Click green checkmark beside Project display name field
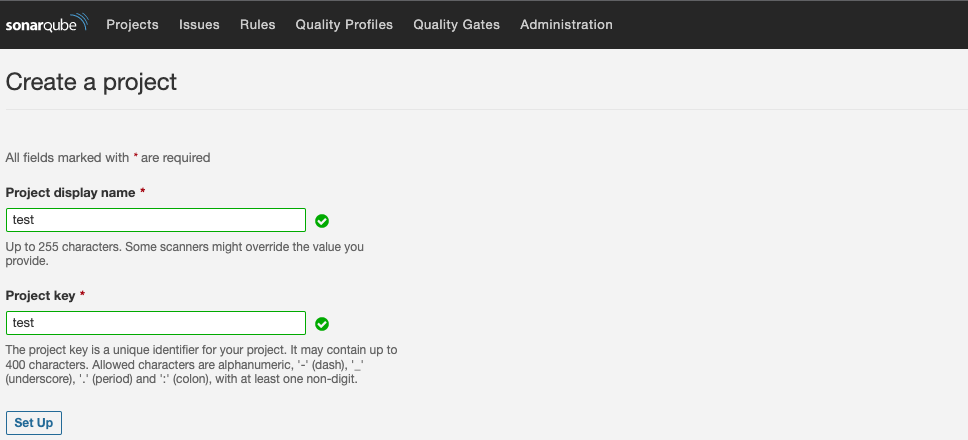Image resolution: width=968 pixels, height=440 pixels. click(x=322, y=221)
